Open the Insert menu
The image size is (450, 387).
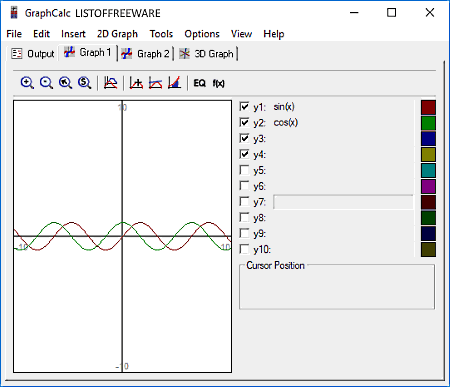pyautogui.click(x=73, y=34)
